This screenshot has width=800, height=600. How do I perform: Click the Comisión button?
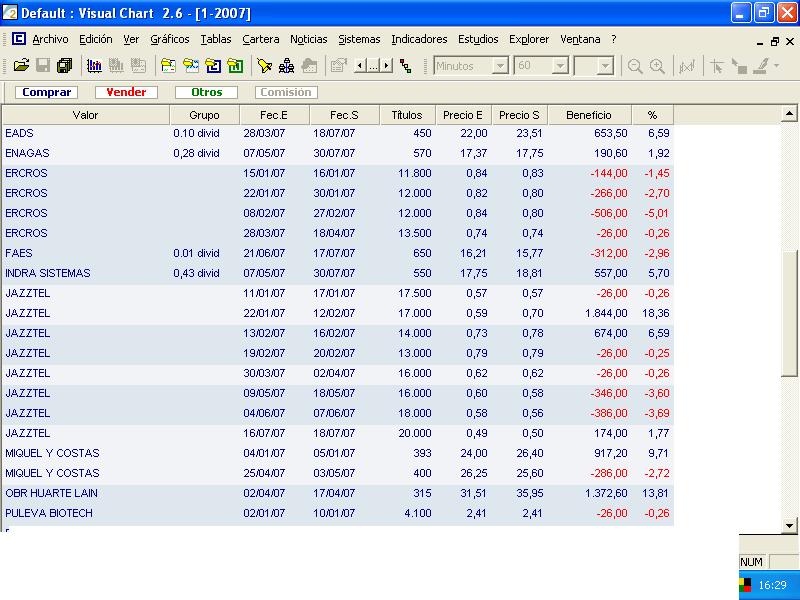pyautogui.click(x=286, y=92)
